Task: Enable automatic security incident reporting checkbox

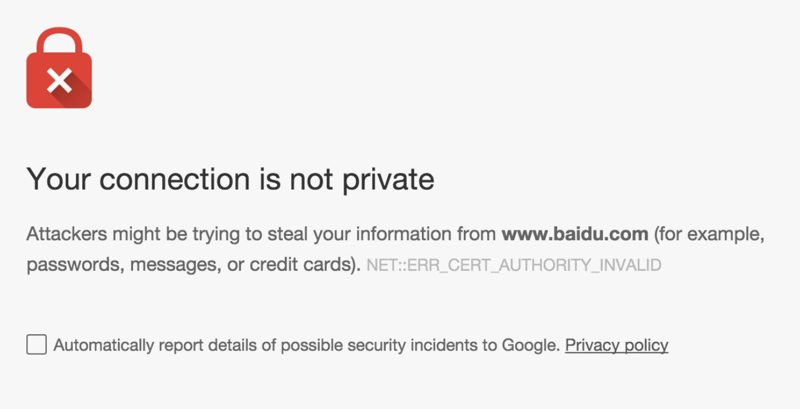Action: (x=37, y=345)
